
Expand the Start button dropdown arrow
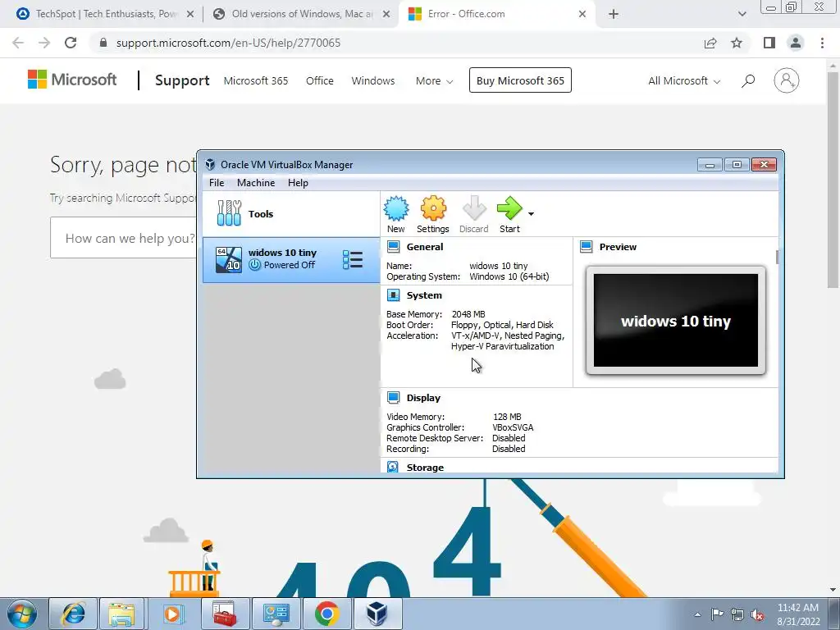531,214
